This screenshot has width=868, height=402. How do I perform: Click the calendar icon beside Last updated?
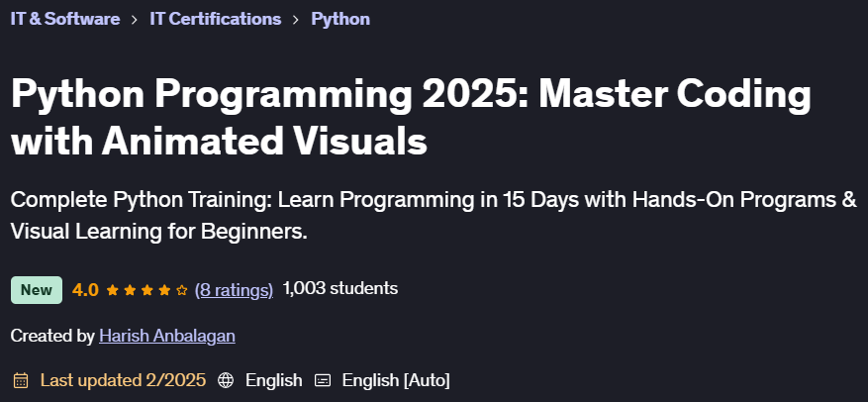(21, 380)
